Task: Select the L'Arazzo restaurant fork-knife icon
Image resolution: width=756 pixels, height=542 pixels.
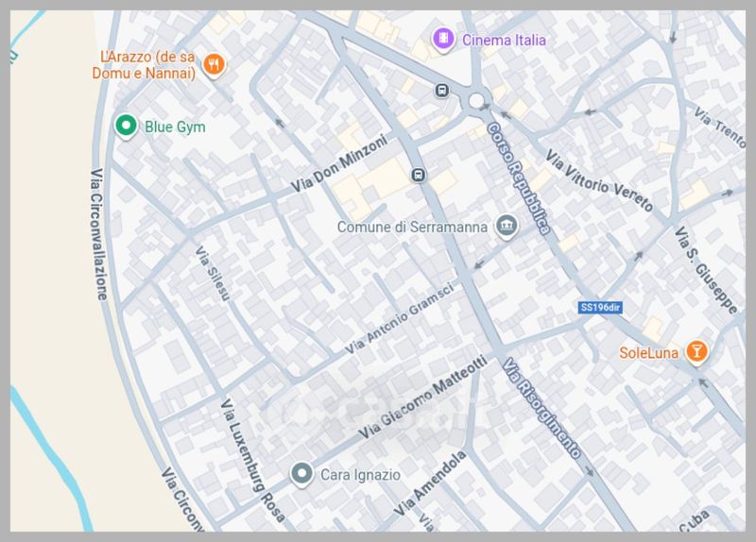Action: (215, 64)
